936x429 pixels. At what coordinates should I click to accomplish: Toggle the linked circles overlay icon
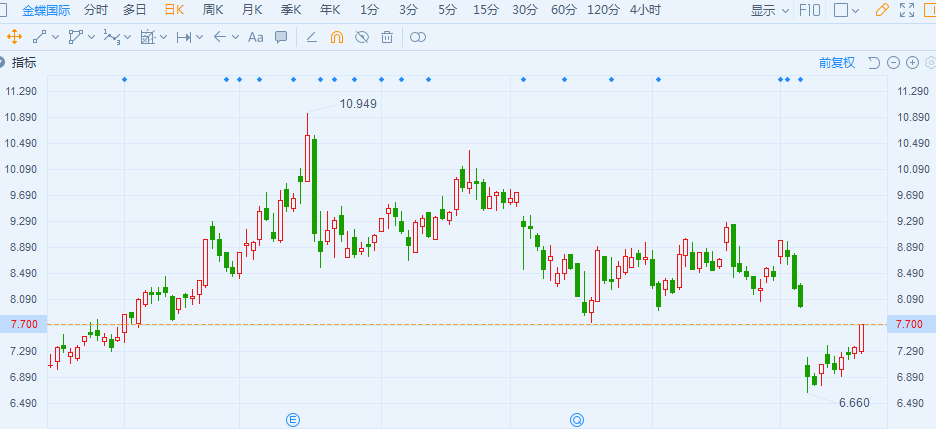418,37
